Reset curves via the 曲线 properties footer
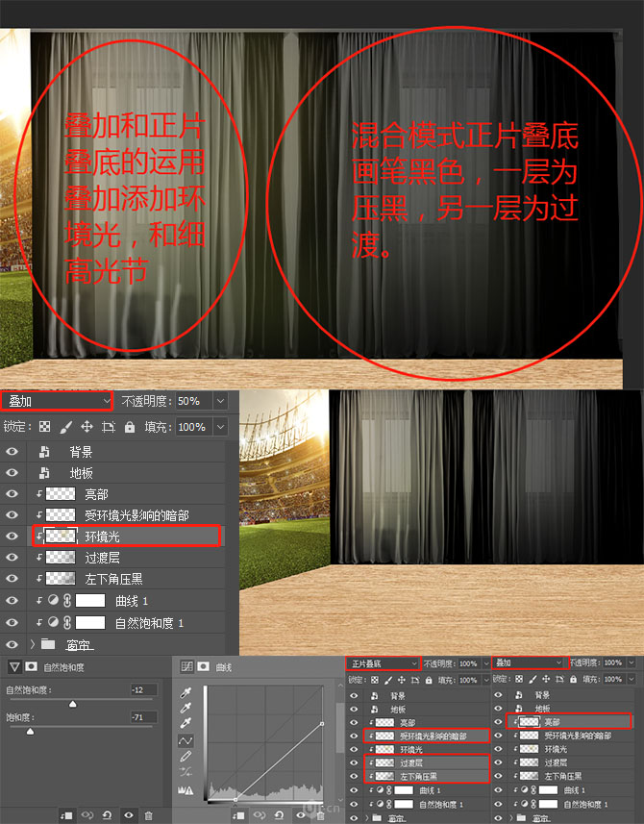This screenshot has height=824, width=644. 279,815
